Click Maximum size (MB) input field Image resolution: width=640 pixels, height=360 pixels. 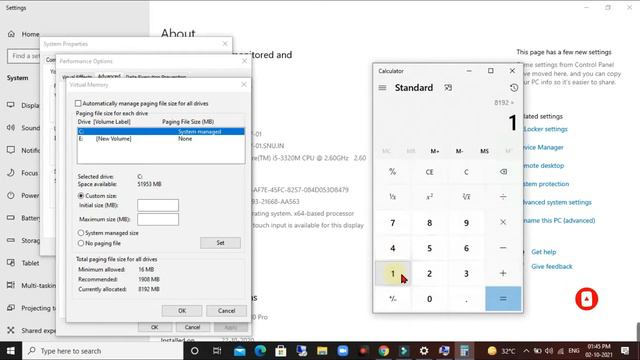158,219
